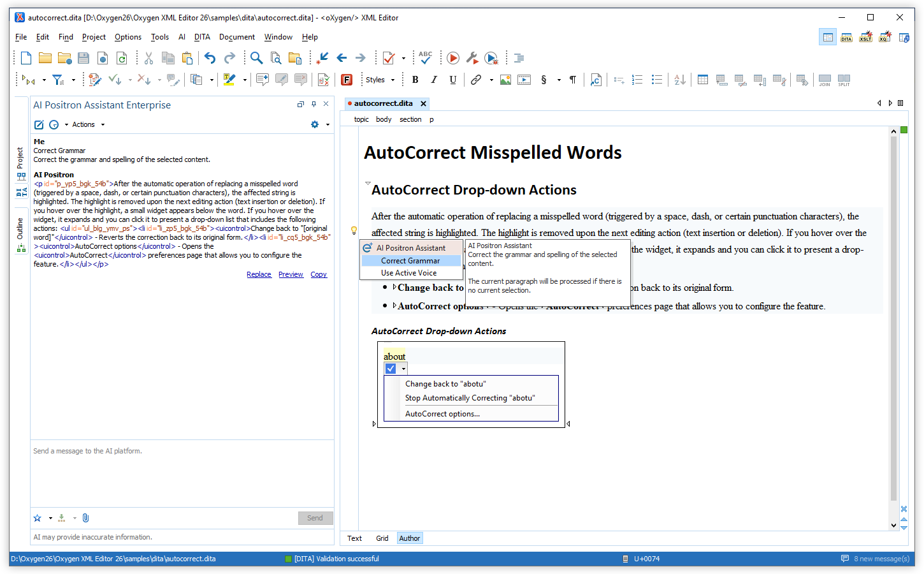This screenshot has height=574, width=924.
Task: Switch to the XSLT Debugger perspective
Action: coord(865,37)
